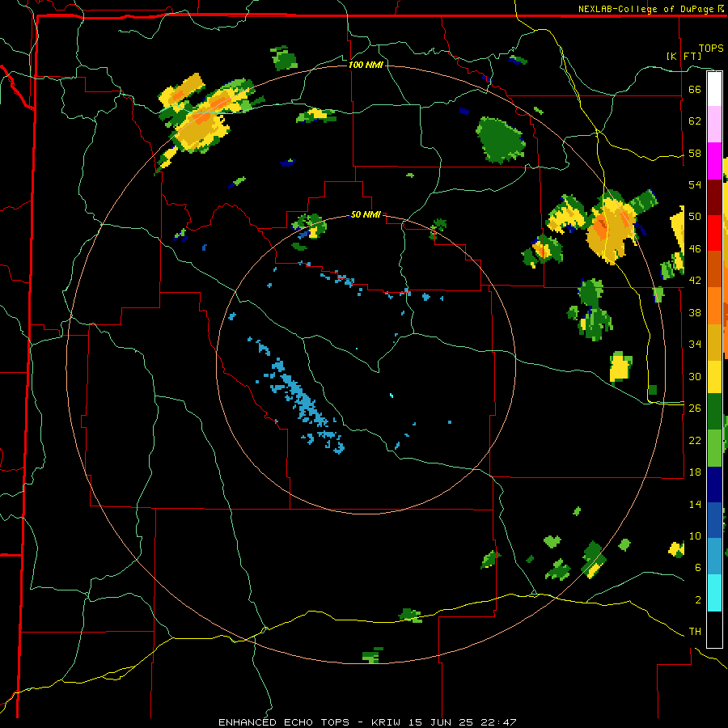This screenshot has width=728, height=728.
Task: Click the legend value 2
Action: 697,600
